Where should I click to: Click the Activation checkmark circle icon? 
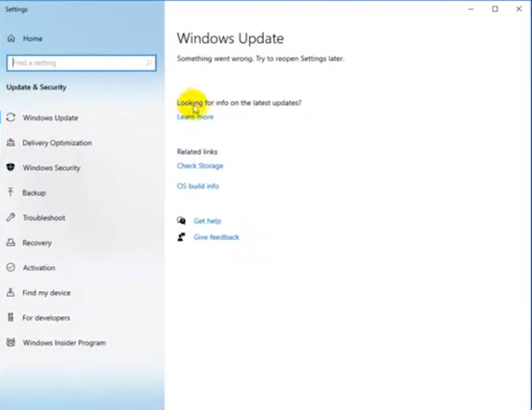[x=11, y=267]
